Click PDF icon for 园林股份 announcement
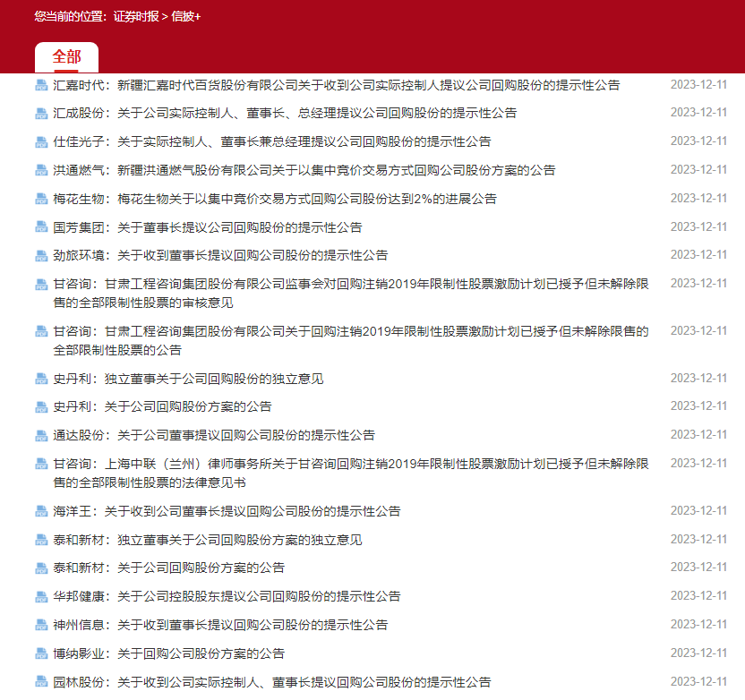Screen dimensions: 745x700 tap(41, 682)
